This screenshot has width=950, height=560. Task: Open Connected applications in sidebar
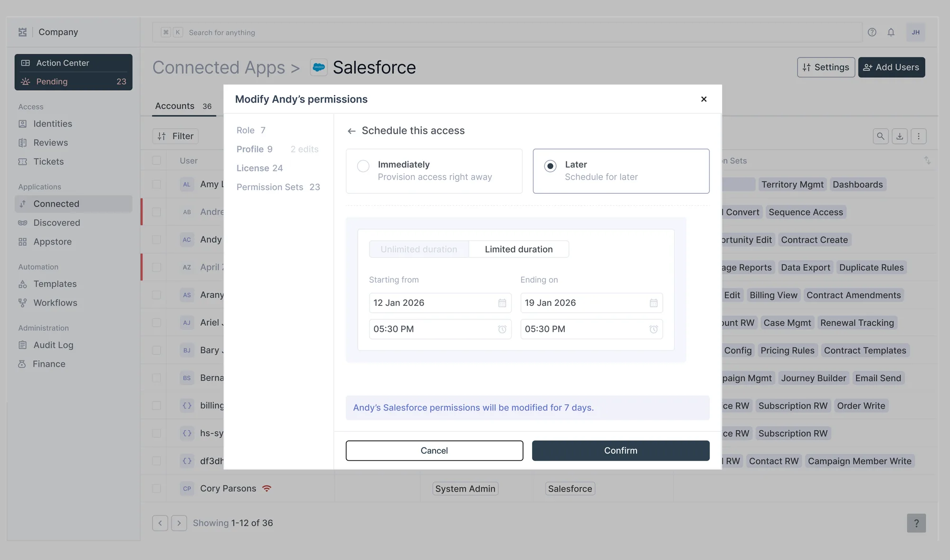(74, 204)
